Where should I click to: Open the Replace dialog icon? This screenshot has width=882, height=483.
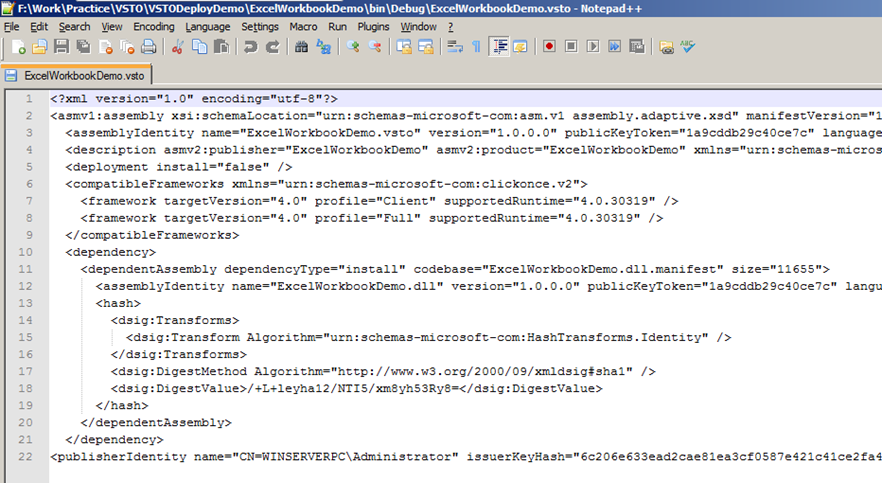(x=323, y=47)
